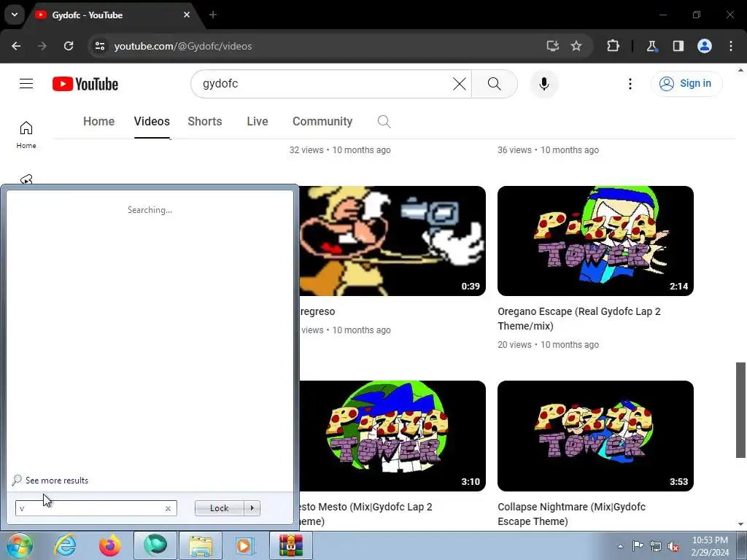Switch to Shorts tab
Viewport: 747px width, 560px height.
(x=205, y=122)
